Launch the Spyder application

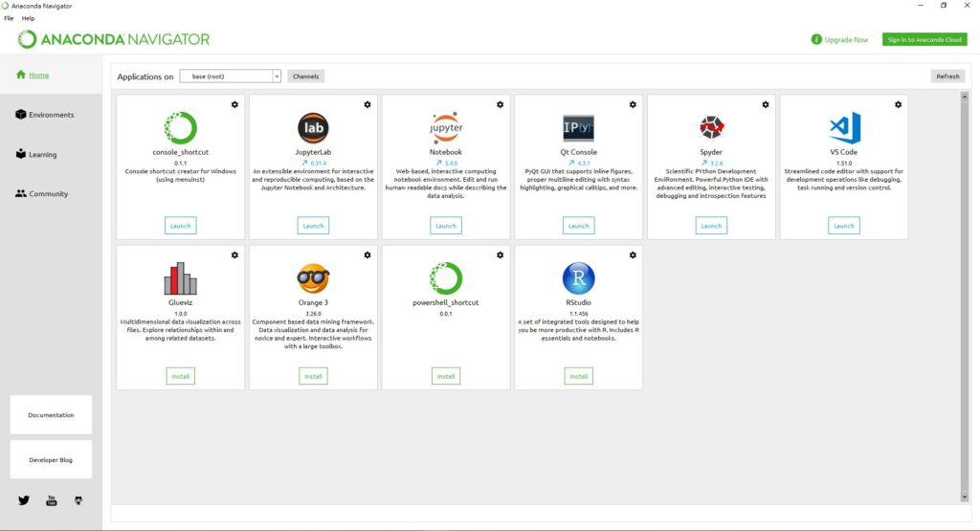point(711,226)
